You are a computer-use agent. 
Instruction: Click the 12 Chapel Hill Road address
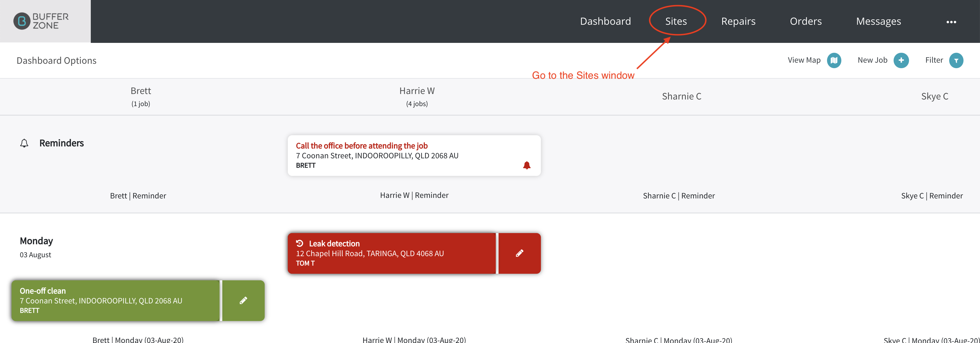point(370,253)
